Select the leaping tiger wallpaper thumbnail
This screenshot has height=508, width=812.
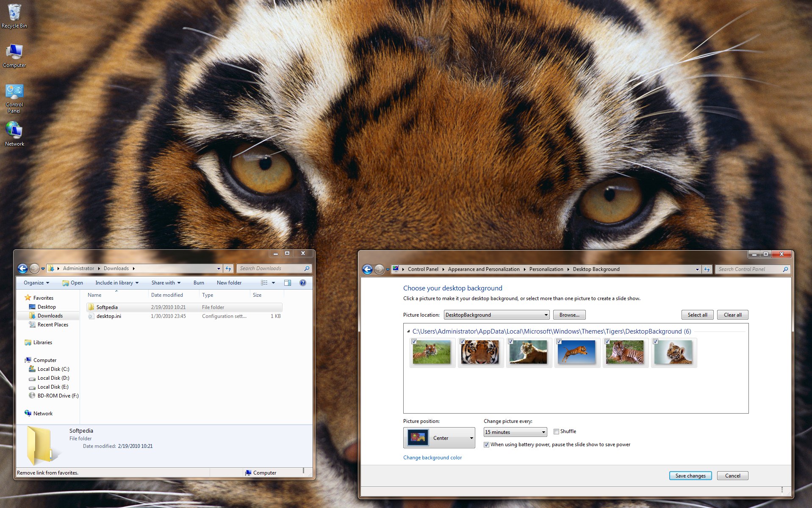pyautogui.click(x=577, y=353)
